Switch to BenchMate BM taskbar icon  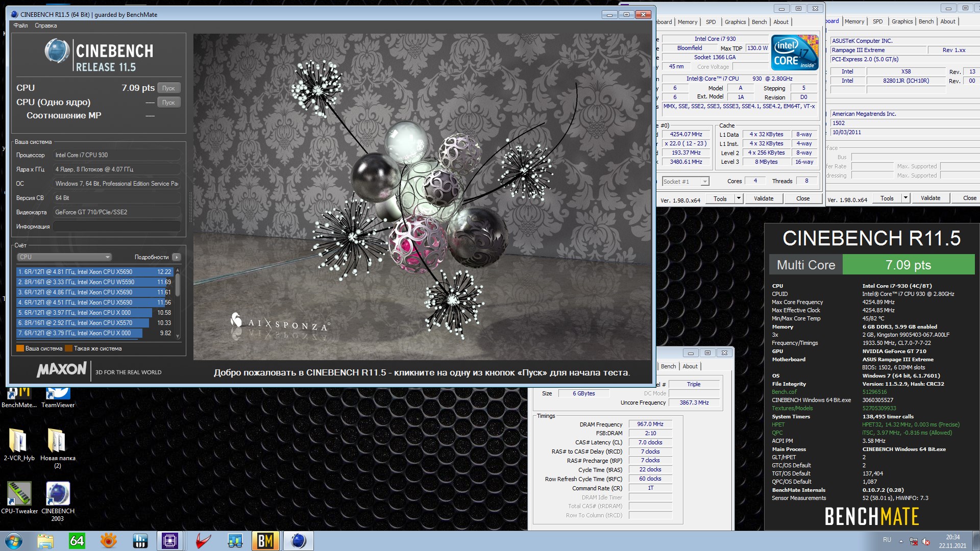coord(265,541)
